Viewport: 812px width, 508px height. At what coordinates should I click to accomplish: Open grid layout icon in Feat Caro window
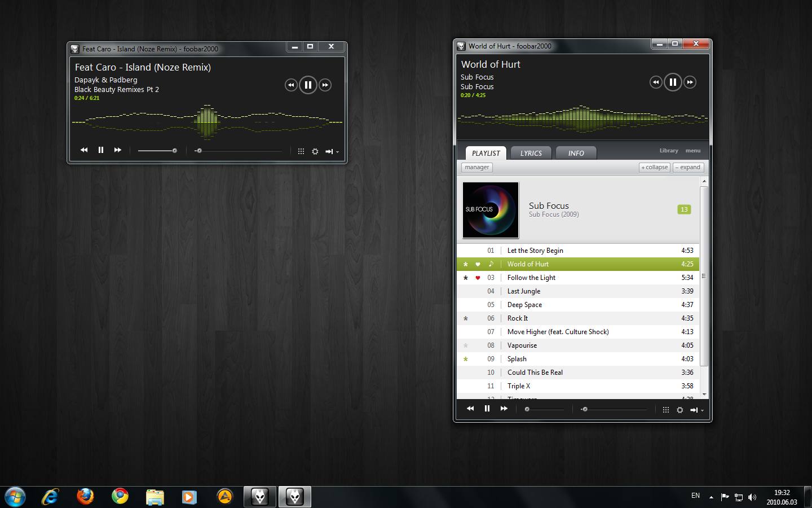(x=301, y=151)
